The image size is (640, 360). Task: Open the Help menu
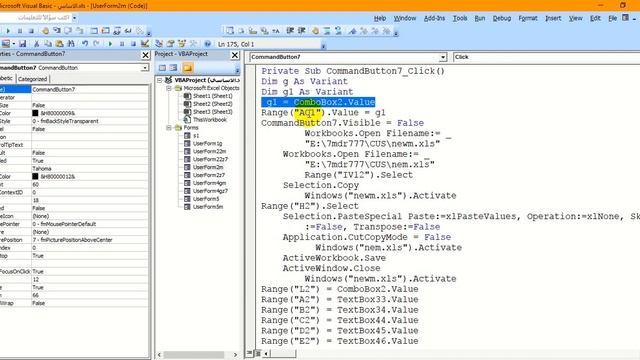380,18
